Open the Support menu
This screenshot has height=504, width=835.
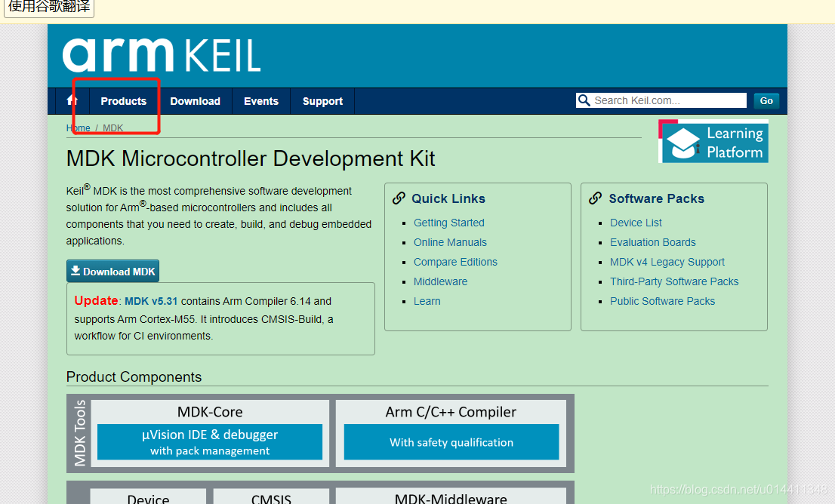pyautogui.click(x=322, y=101)
